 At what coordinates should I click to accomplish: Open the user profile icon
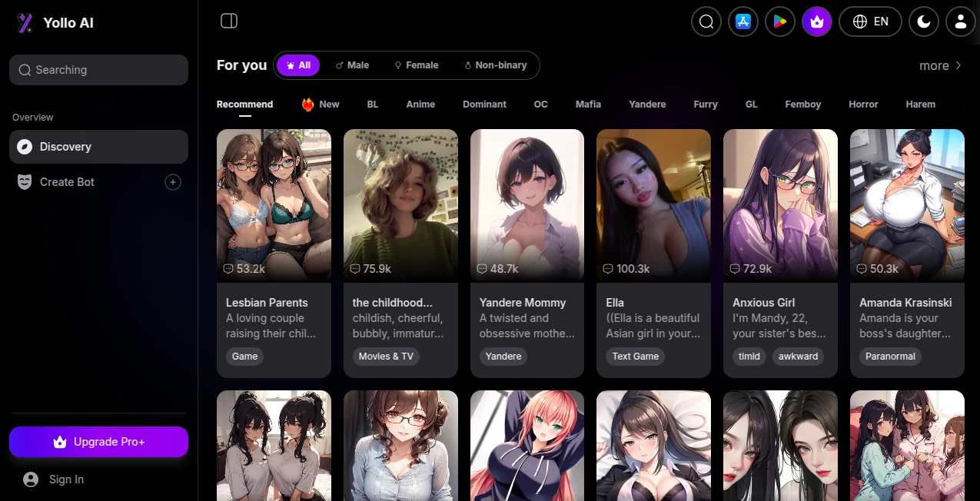tap(960, 22)
